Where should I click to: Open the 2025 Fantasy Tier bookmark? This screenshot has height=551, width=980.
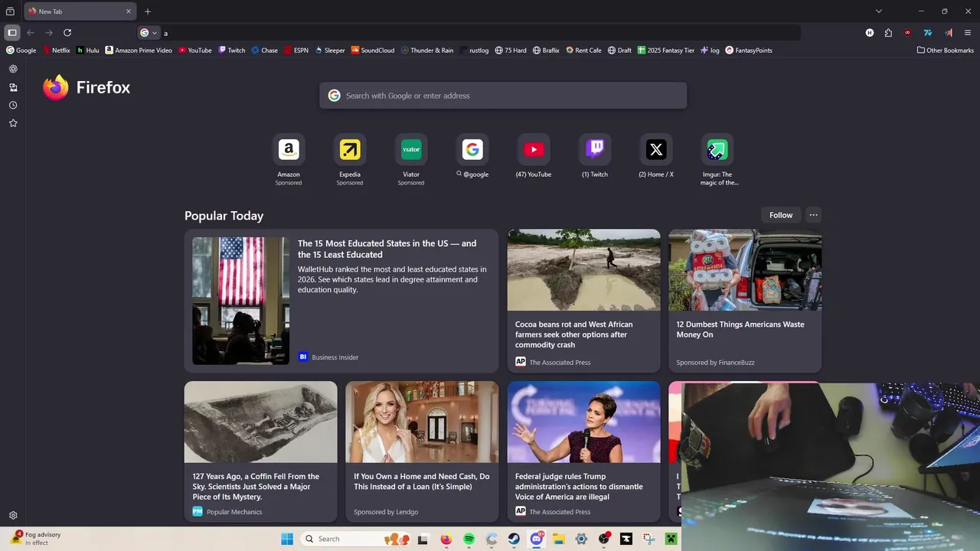666,51
